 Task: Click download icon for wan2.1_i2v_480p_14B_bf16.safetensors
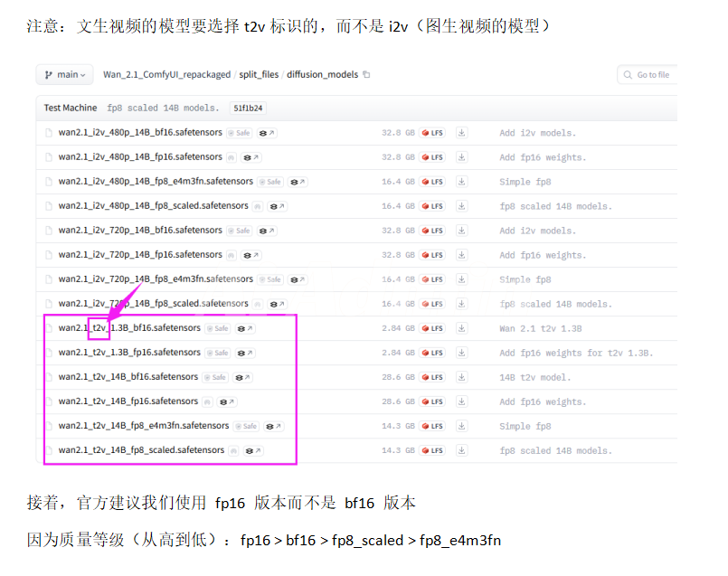(x=461, y=133)
